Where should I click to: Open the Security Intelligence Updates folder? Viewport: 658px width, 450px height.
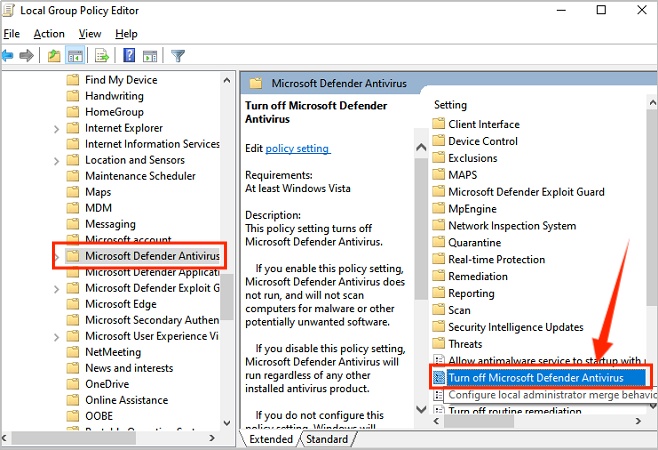[x=516, y=327]
